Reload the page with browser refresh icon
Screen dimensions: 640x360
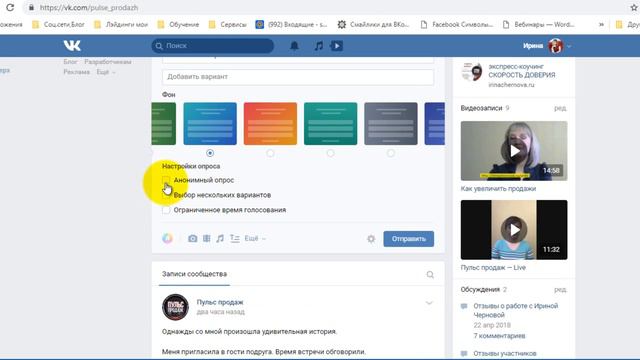[x=10, y=7]
